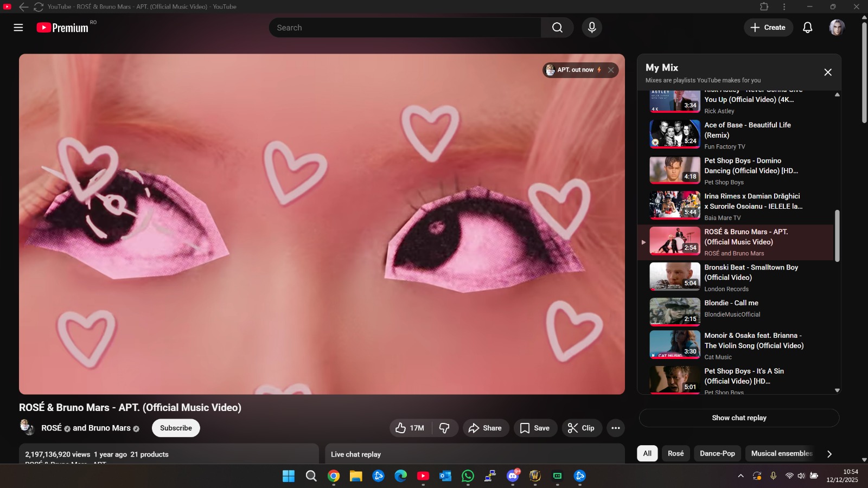The image size is (868, 488).
Task: Play Irina Rimes x Damian Drăghici video
Action: coord(735,207)
